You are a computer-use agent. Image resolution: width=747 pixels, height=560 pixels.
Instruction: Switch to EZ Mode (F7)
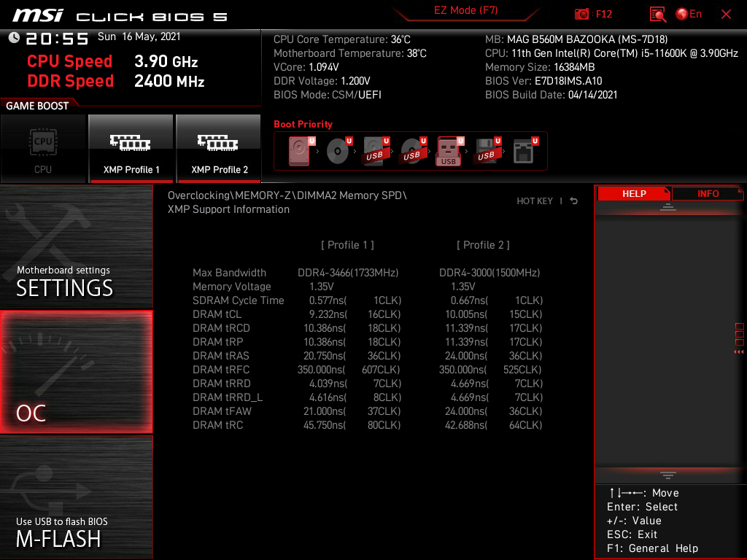tap(466, 10)
